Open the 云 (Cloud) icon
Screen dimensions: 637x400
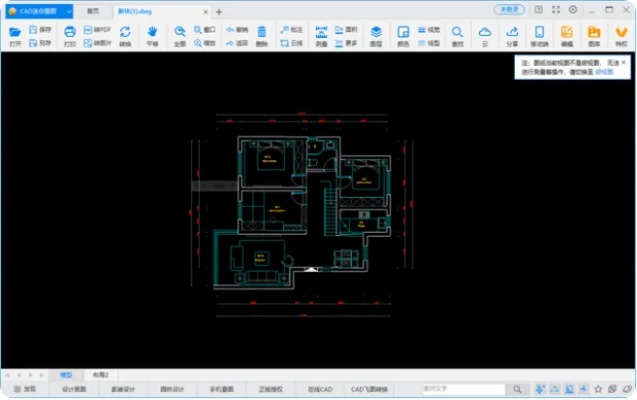pyautogui.click(x=485, y=36)
